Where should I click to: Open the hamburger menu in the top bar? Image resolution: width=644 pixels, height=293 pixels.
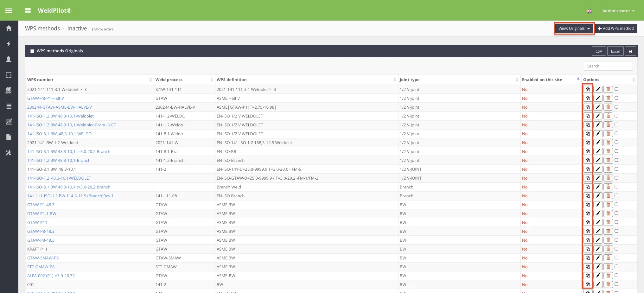[x=9, y=10]
